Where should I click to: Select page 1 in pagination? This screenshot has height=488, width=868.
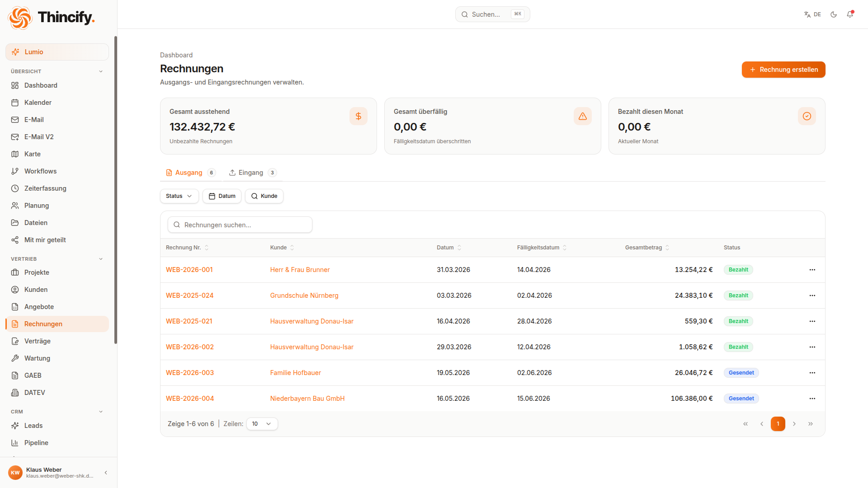coord(778,424)
